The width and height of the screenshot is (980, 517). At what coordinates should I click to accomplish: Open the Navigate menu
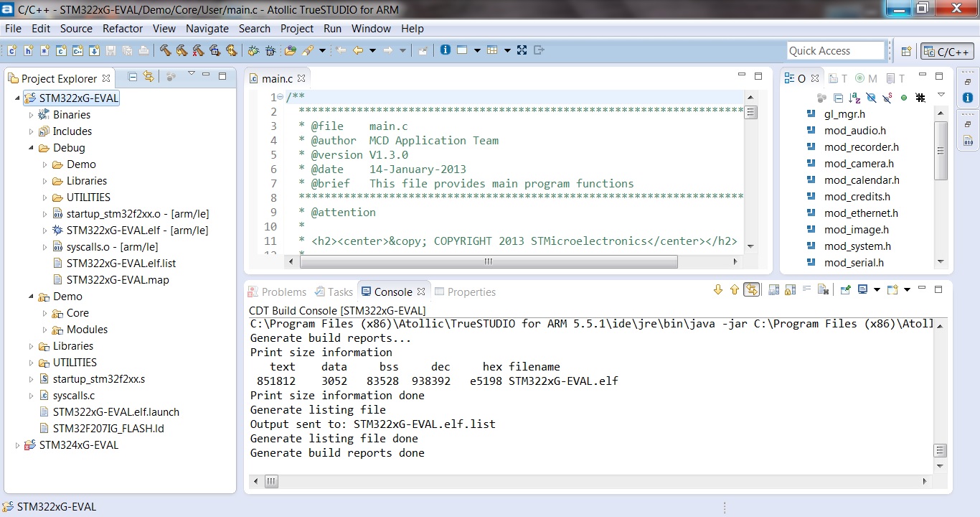207,29
